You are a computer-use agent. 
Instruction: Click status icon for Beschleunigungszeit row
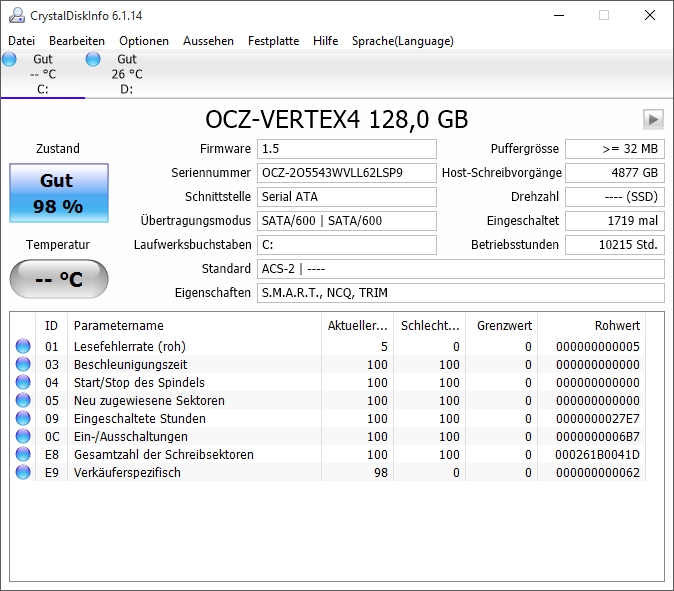click(x=23, y=364)
